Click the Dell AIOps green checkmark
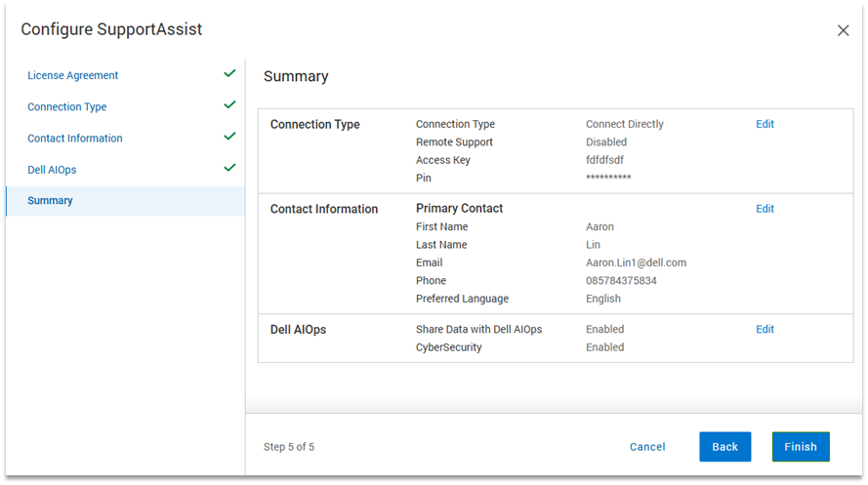This screenshot has height=485, width=868. click(229, 168)
